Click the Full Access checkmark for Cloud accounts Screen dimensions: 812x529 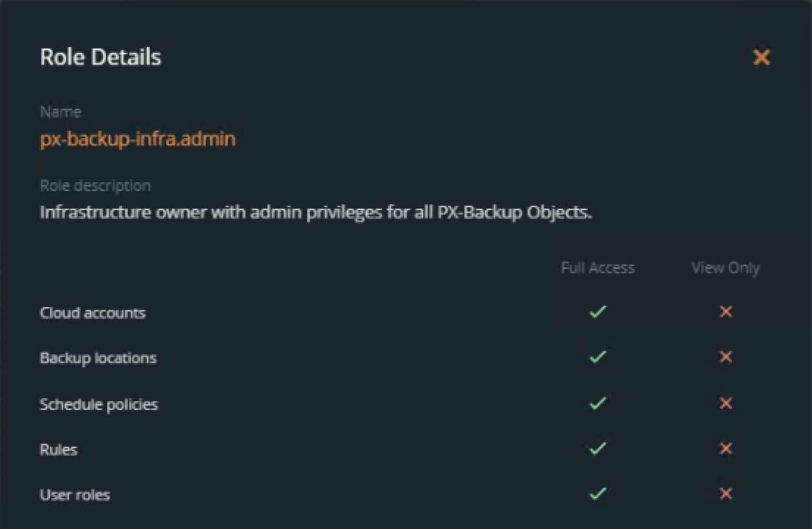pos(598,312)
